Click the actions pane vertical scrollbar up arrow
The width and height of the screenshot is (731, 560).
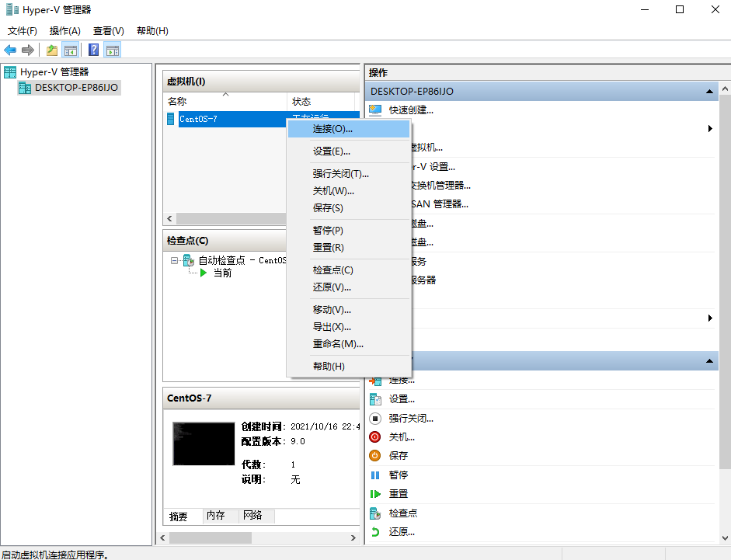point(725,88)
